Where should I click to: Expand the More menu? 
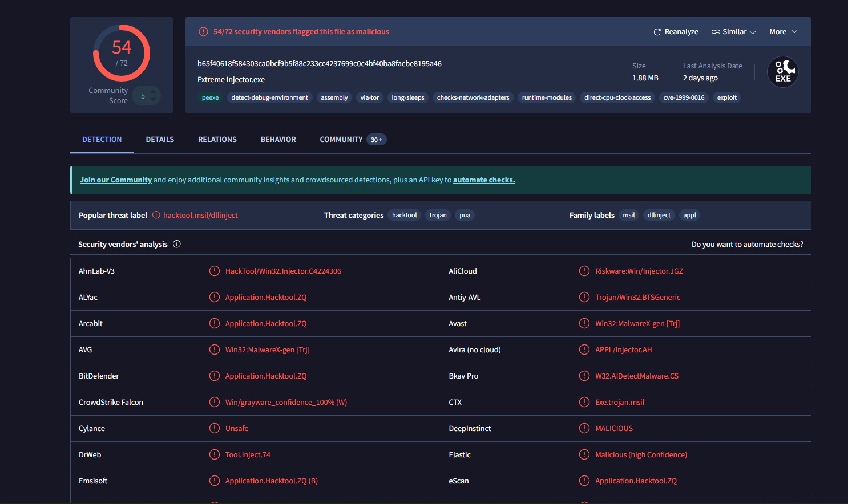783,32
